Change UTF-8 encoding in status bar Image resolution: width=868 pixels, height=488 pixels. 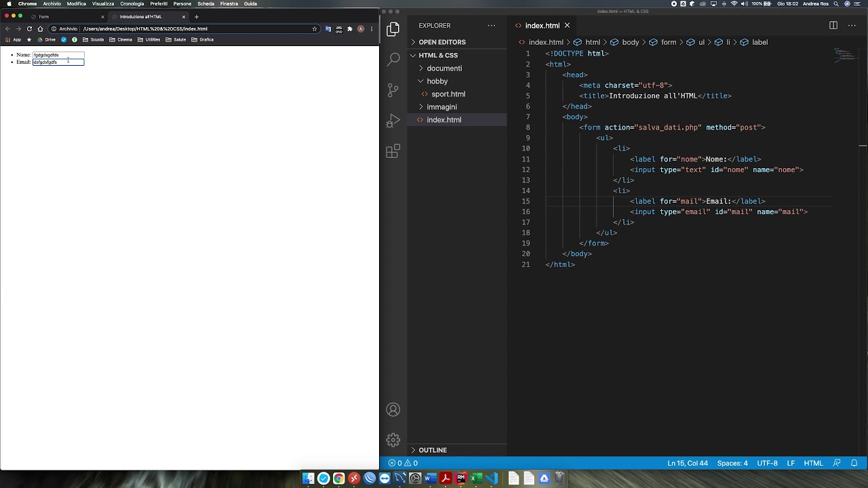pyautogui.click(x=767, y=463)
